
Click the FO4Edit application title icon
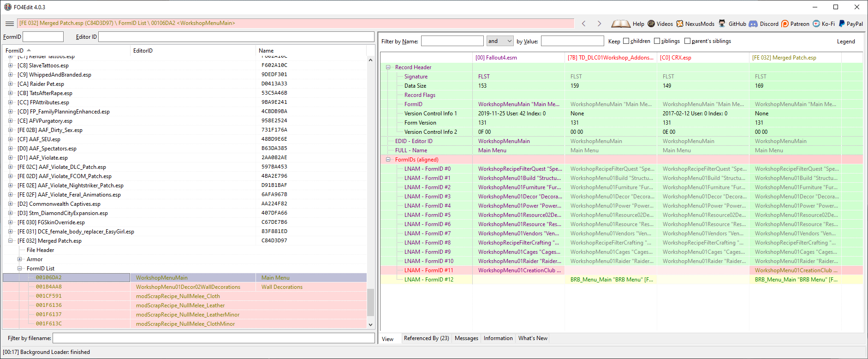[x=8, y=7]
